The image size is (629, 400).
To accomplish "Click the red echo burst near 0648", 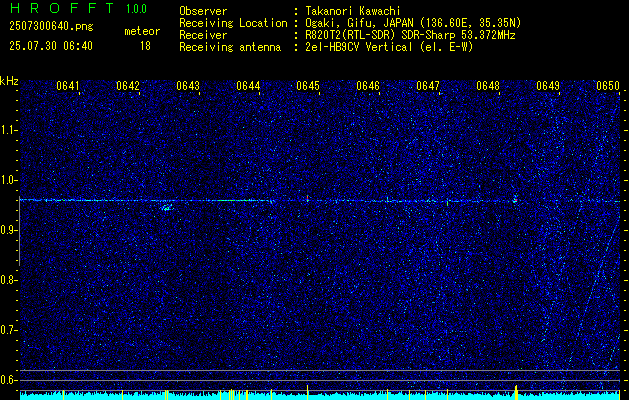I will click(515, 199).
